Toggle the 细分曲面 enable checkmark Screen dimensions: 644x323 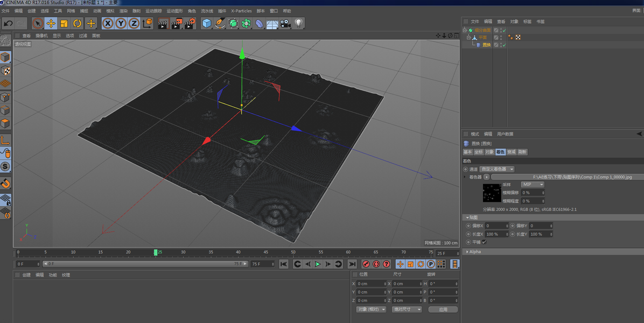(505, 30)
